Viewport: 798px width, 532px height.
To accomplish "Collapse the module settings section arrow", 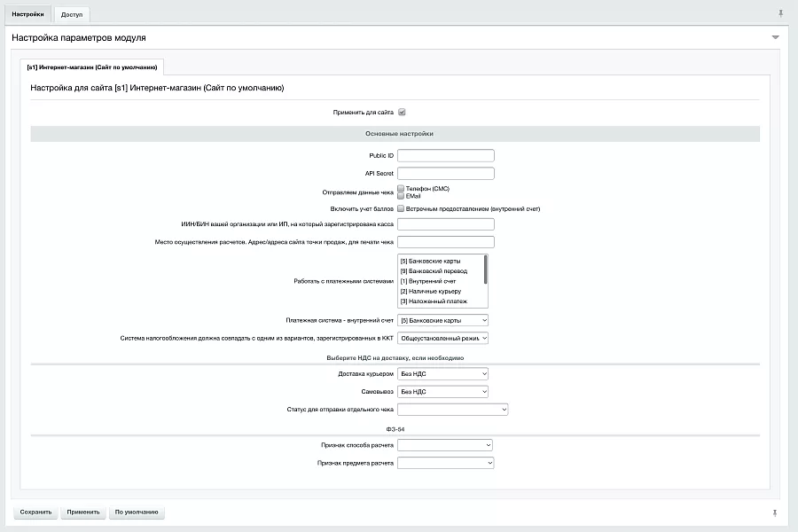I will 775,37.
